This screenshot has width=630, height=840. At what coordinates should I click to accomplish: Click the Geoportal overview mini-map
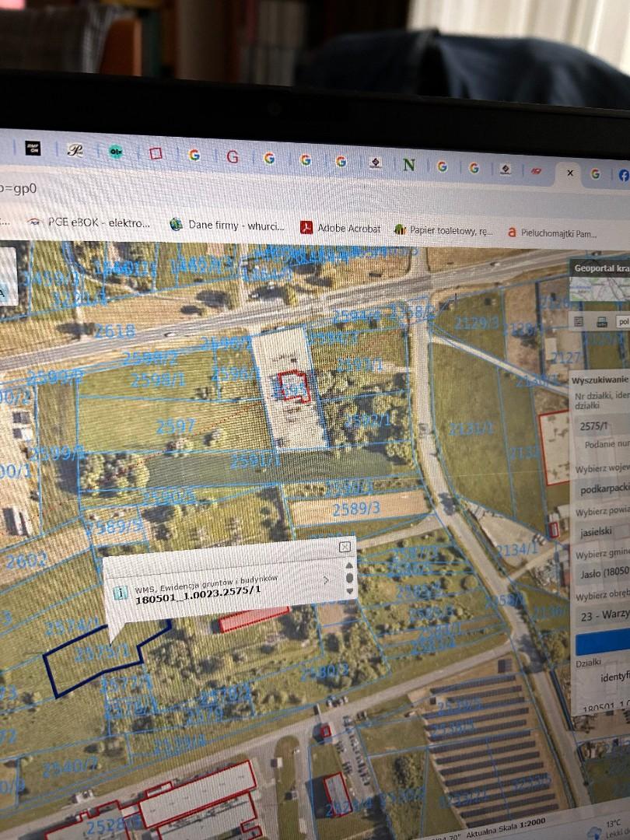(600, 290)
